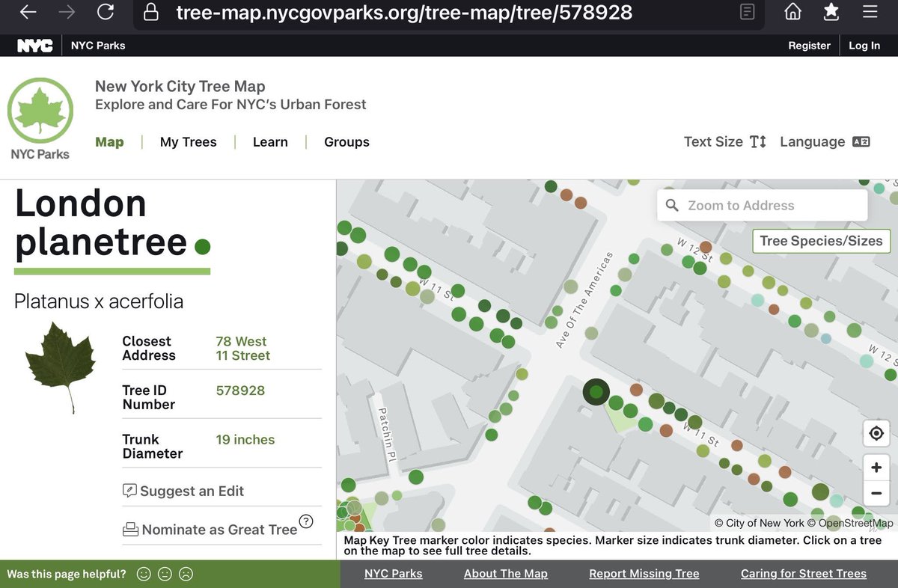Open the Nominate as Great Tree help icon
898x588 pixels.
[x=305, y=521]
